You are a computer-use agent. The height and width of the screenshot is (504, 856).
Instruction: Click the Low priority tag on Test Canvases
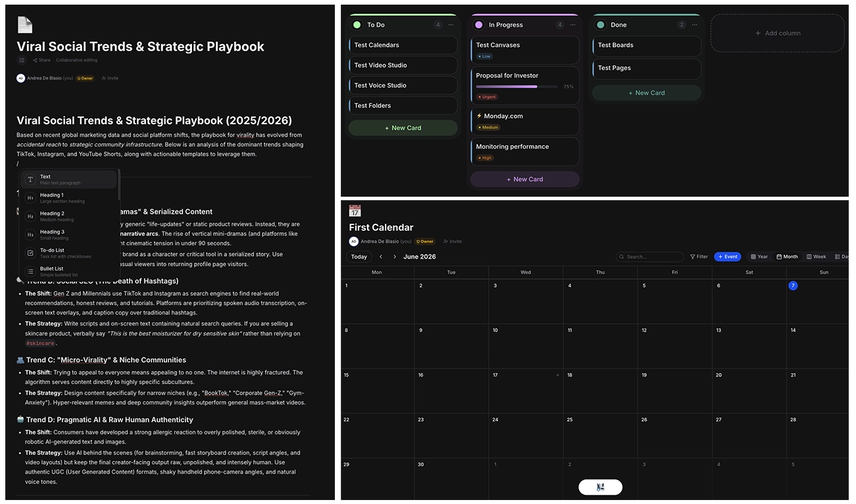click(484, 57)
